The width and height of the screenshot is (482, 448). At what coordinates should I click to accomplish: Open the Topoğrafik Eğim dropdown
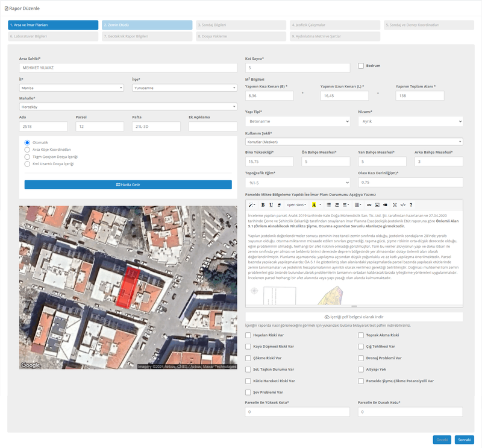[297, 182]
